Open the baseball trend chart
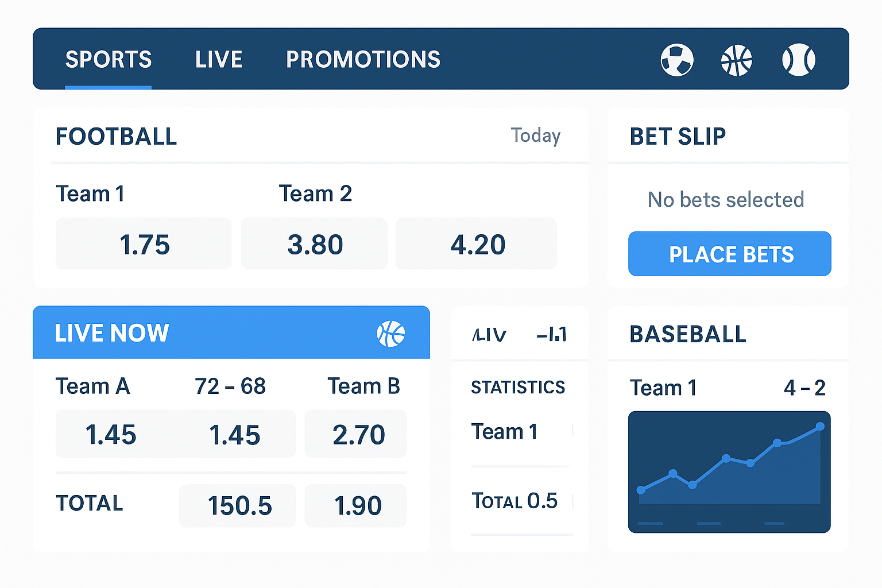Screen dimensions: 882x588 point(729,472)
